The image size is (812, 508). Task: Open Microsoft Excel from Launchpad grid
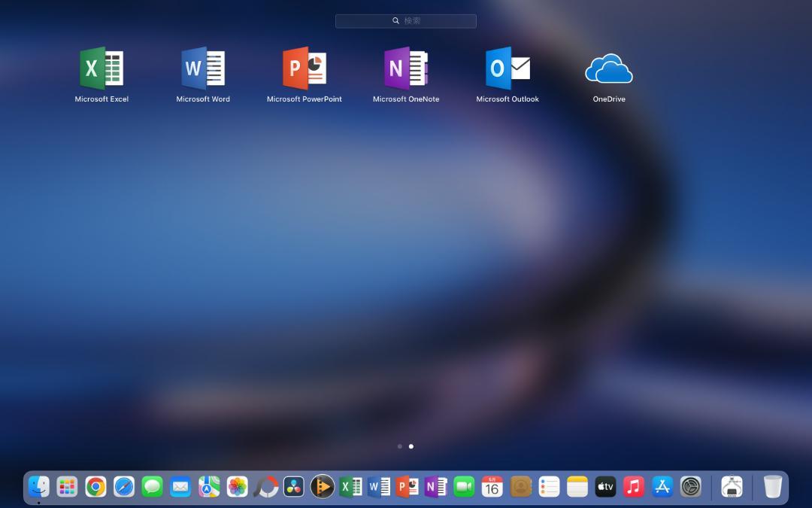pyautogui.click(x=101, y=68)
